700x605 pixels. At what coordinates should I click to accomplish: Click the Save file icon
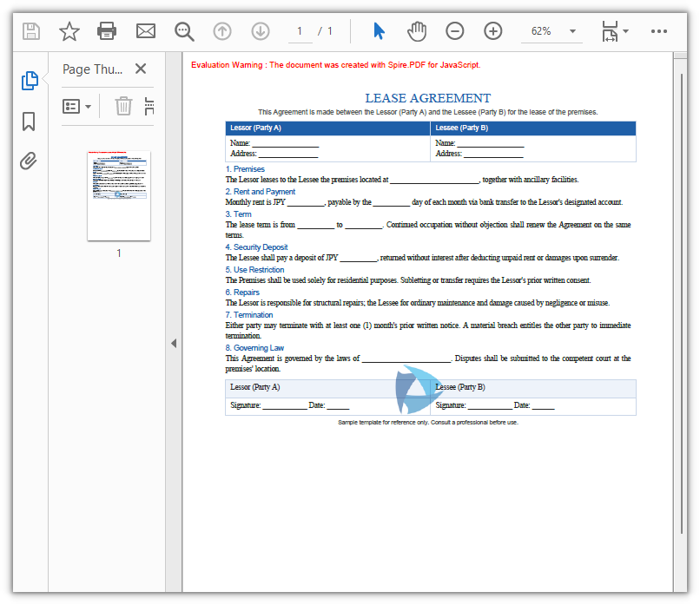30,31
